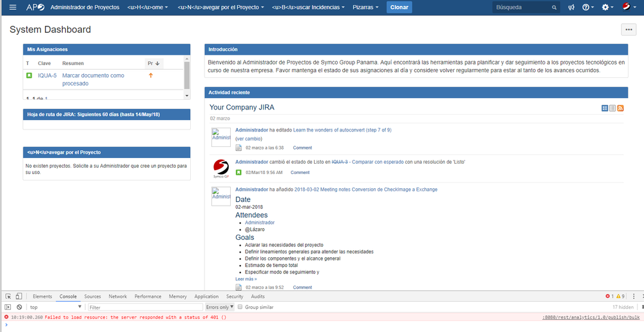644x332 pixels.
Task: Switch activity stream to full view icon
Action: pyautogui.click(x=605, y=108)
